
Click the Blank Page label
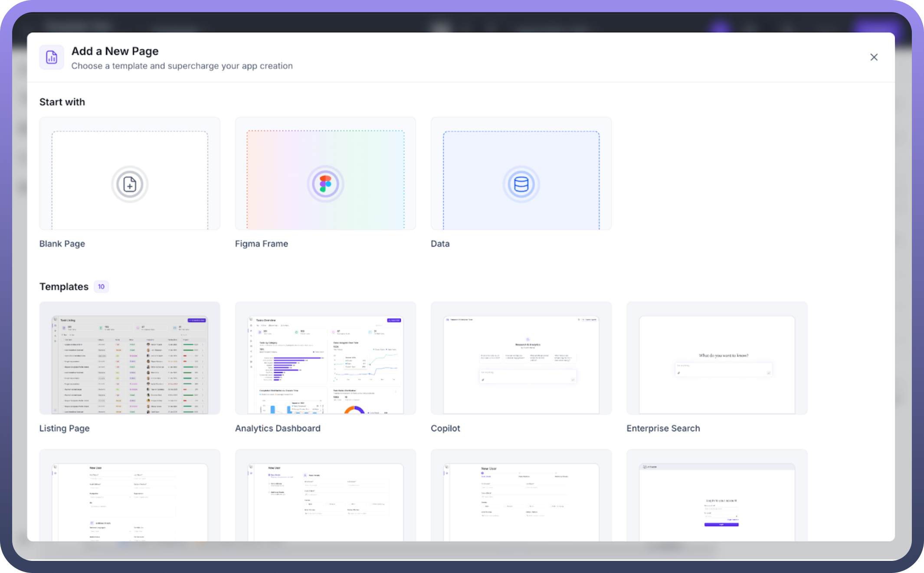(x=62, y=244)
